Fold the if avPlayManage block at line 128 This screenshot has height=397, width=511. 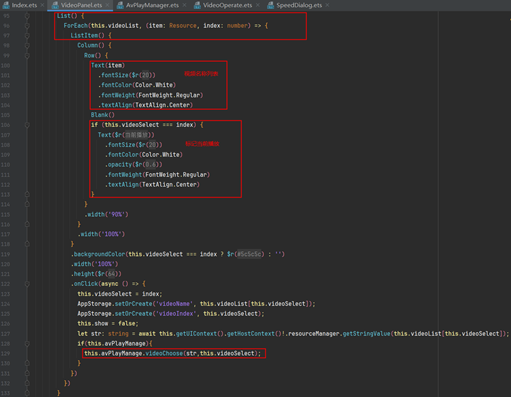tap(27, 343)
